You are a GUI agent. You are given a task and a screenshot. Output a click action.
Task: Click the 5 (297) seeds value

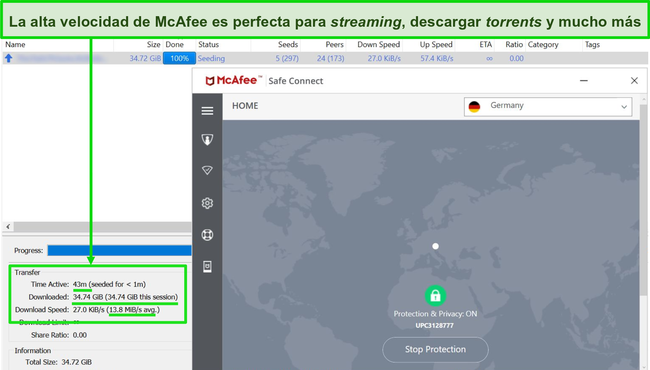[x=287, y=58]
